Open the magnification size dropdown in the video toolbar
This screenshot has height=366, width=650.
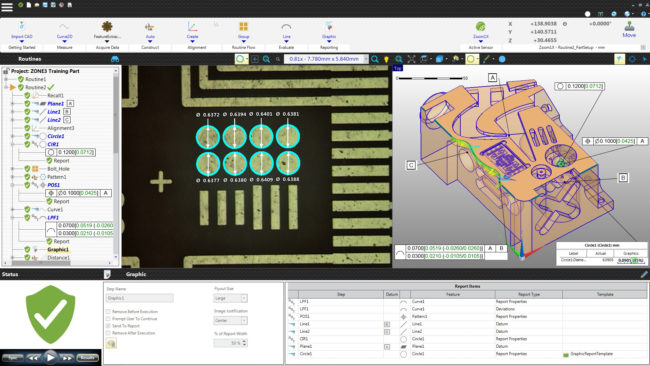coord(365,59)
